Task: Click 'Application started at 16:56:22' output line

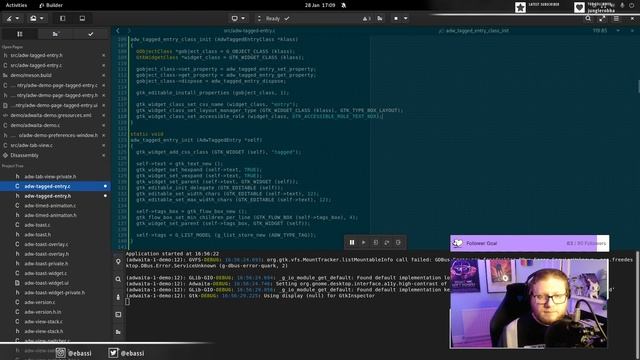Action: tap(172, 253)
